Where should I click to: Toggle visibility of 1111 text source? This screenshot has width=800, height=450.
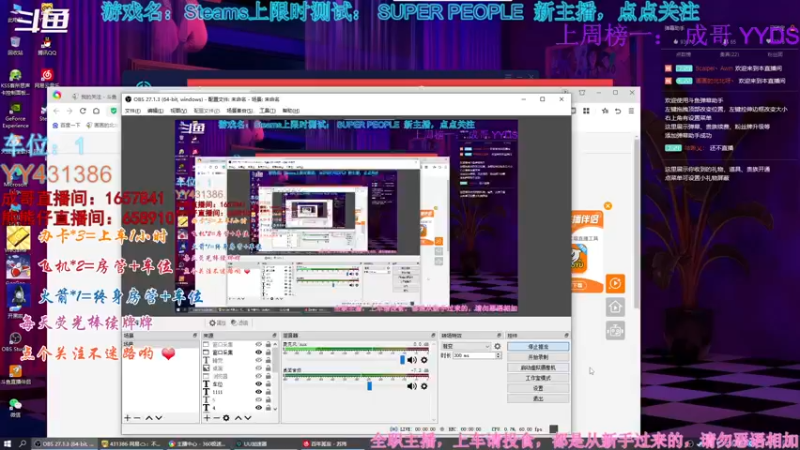tap(259, 392)
